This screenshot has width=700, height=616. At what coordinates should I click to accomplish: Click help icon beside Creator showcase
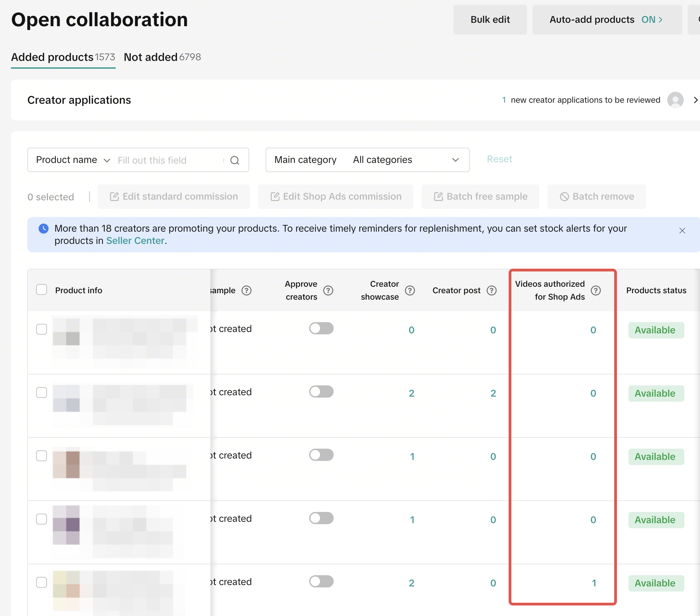click(410, 290)
